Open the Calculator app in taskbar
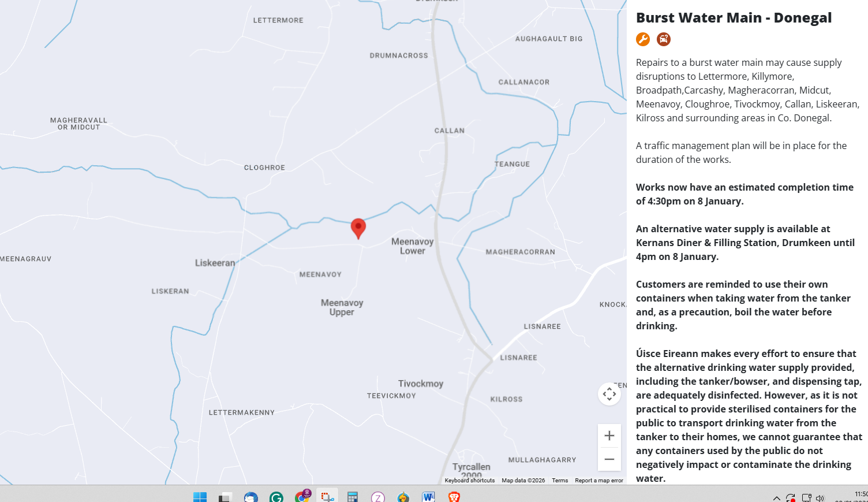Image resolution: width=868 pixels, height=502 pixels. point(353,497)
